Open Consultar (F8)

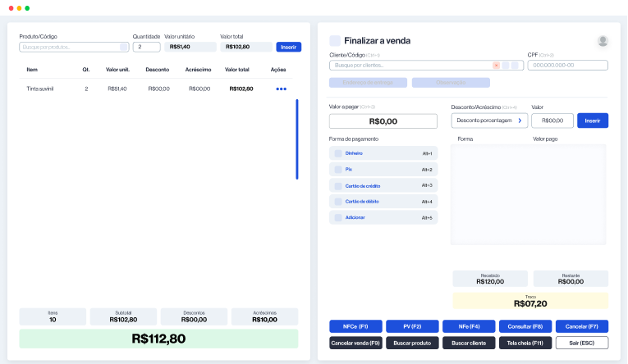pos(525,326)
